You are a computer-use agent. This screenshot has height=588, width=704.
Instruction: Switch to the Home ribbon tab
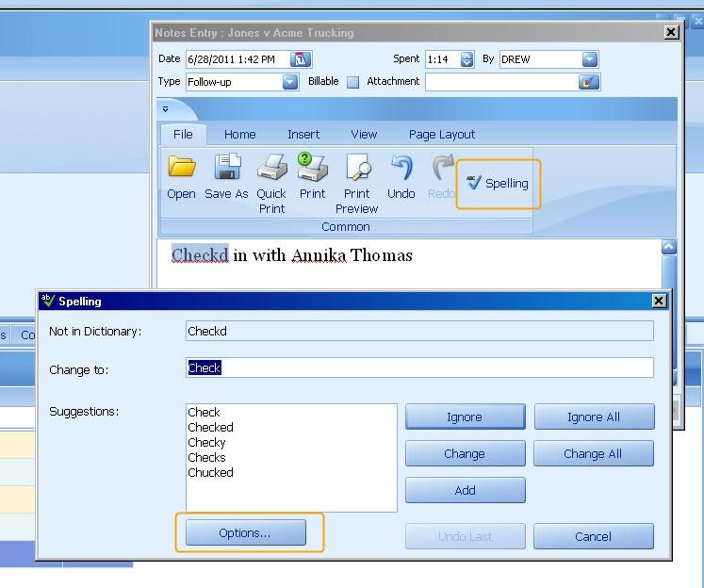point(239,134)
